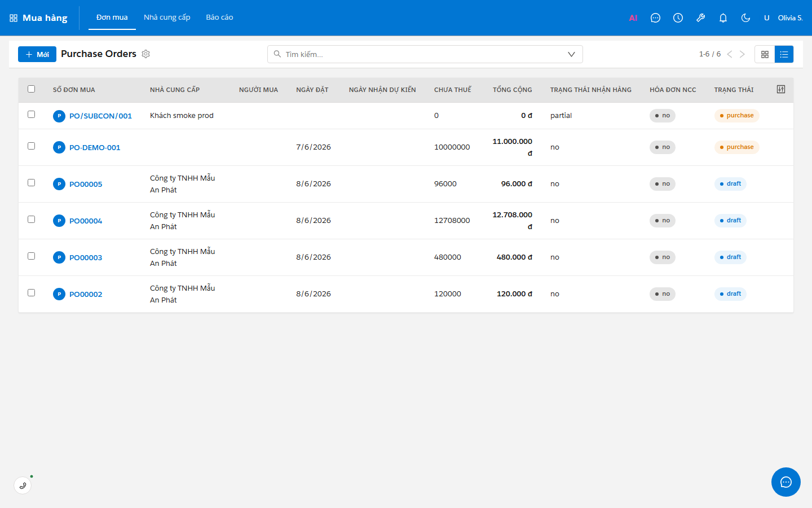
Task: Check the PO00005 row checkbox
Action: click(32, 183)
